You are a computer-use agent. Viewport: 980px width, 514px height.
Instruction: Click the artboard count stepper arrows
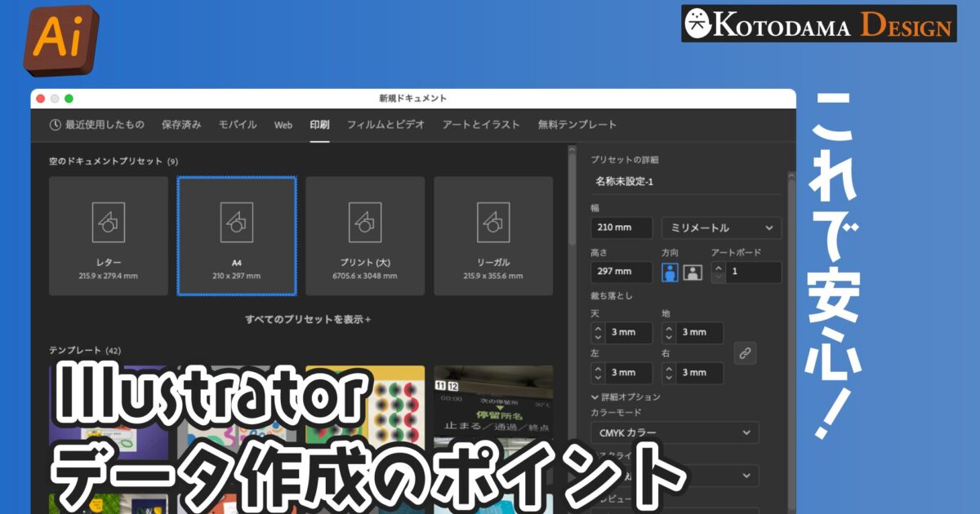coord(719,272)
